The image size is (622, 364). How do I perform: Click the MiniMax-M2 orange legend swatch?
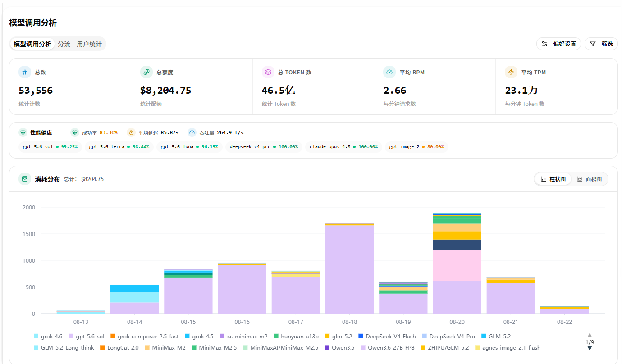pos(147,348)
